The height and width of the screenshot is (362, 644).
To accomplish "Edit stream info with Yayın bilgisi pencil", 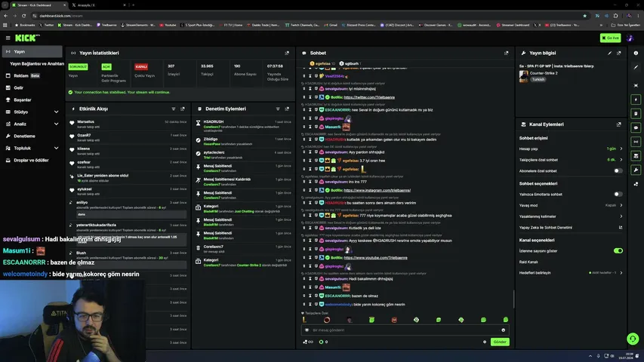I will click(609, 53).
